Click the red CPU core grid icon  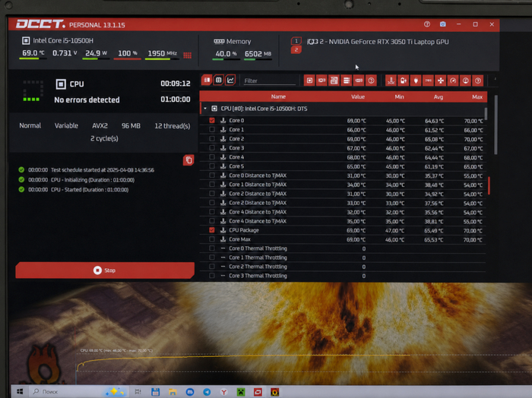pos(187,55)
